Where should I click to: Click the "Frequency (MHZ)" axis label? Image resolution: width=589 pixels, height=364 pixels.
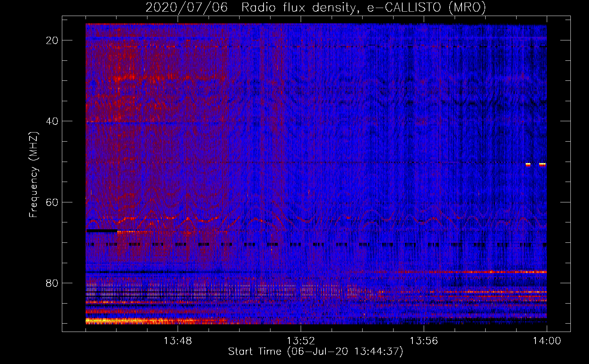(33, 175)
